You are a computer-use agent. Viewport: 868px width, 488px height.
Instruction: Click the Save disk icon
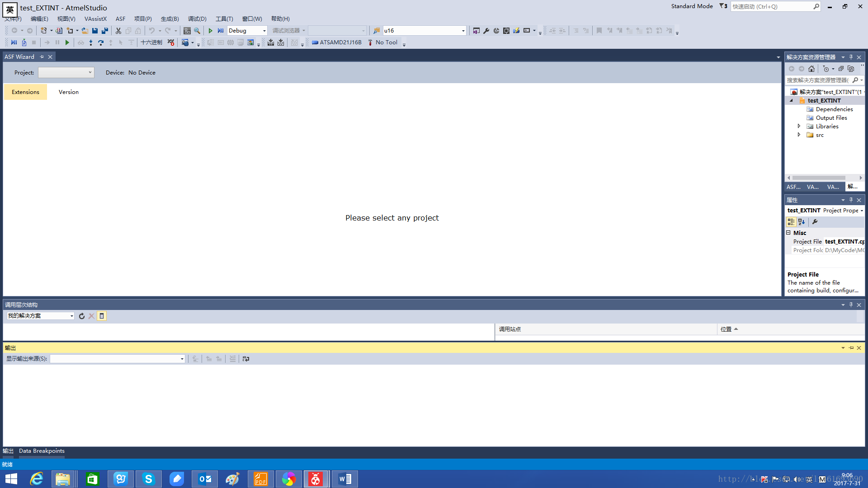pos(95,31)
